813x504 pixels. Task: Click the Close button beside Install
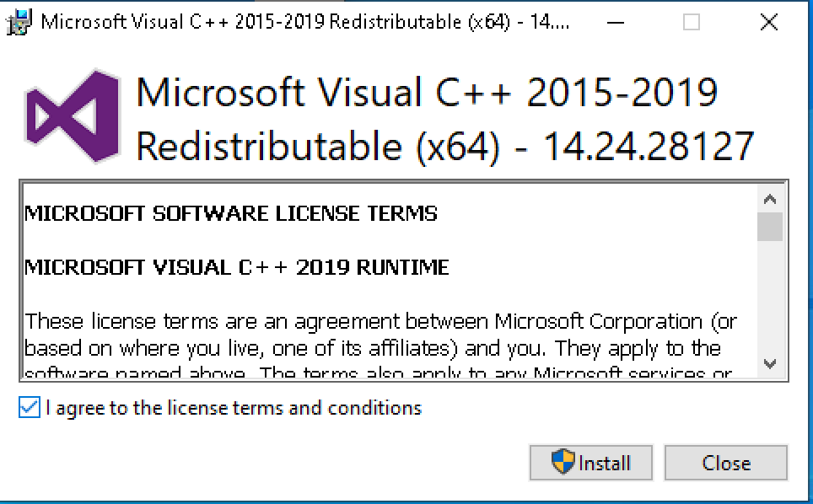coord(726,463)
